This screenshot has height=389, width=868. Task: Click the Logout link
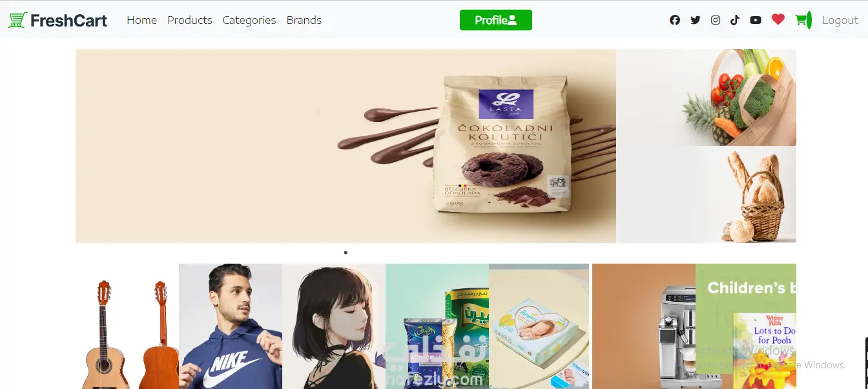[x=840, y=20]
